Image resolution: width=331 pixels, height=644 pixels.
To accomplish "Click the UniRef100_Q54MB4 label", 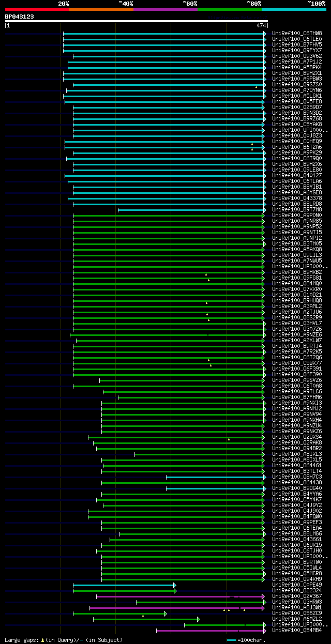I will point(297,630).
